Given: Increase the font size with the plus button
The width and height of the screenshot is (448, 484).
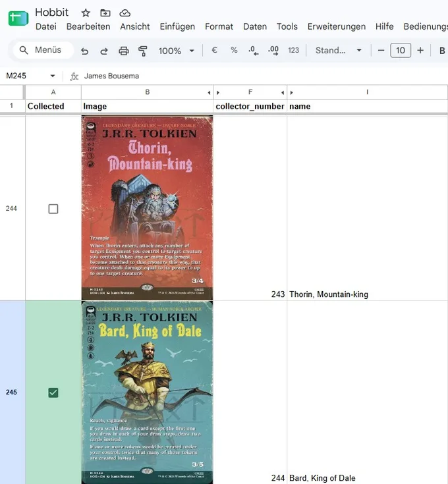Looking at the screenshot, I should point(420,50).
